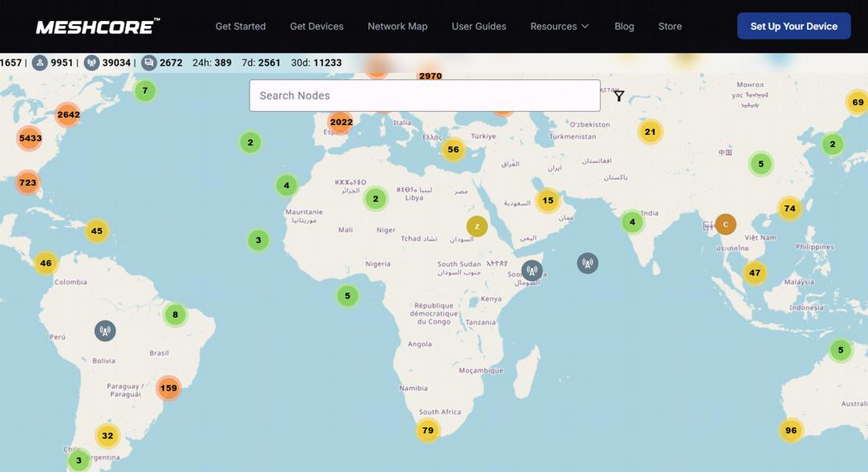
Task: Open the Network Map menu item
Action: (397, 26)
